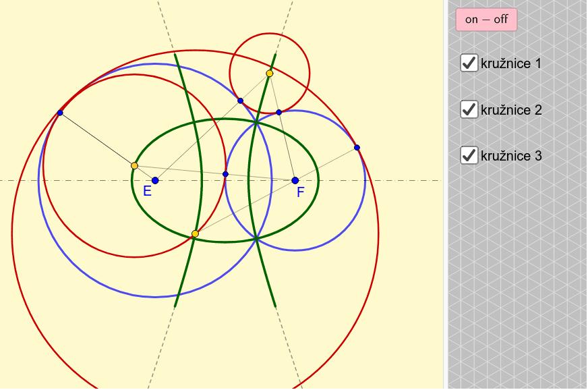Uncheck the kružnice 3 checkbox
Image resolution: width=588 pixels, height=390 pixels.
click(x=469, y=155)
